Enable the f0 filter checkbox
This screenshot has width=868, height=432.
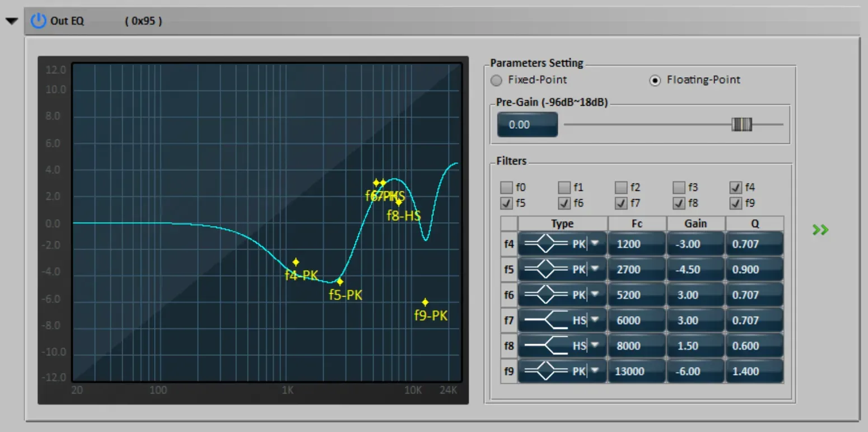[506, 187]
